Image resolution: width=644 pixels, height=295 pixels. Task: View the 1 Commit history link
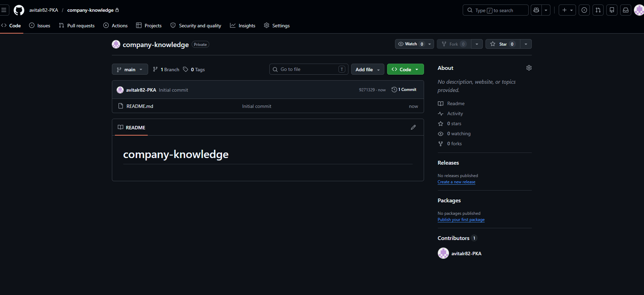tap(404, 90)
